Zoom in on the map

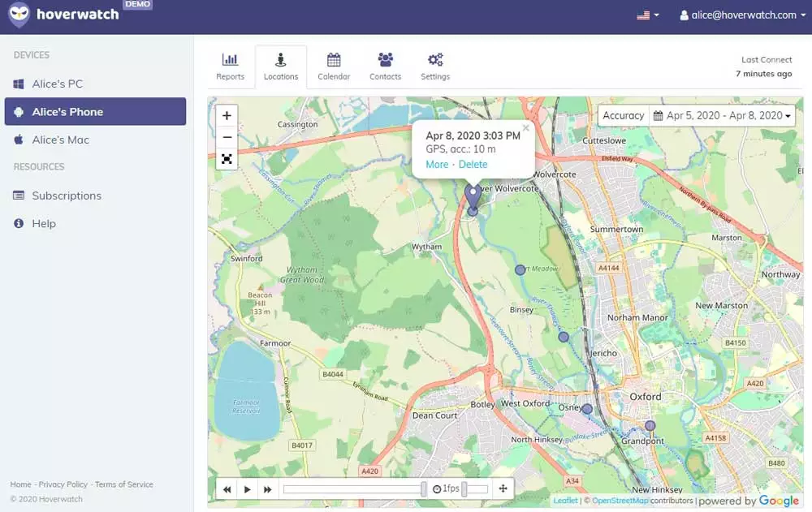tap(227, 115)
